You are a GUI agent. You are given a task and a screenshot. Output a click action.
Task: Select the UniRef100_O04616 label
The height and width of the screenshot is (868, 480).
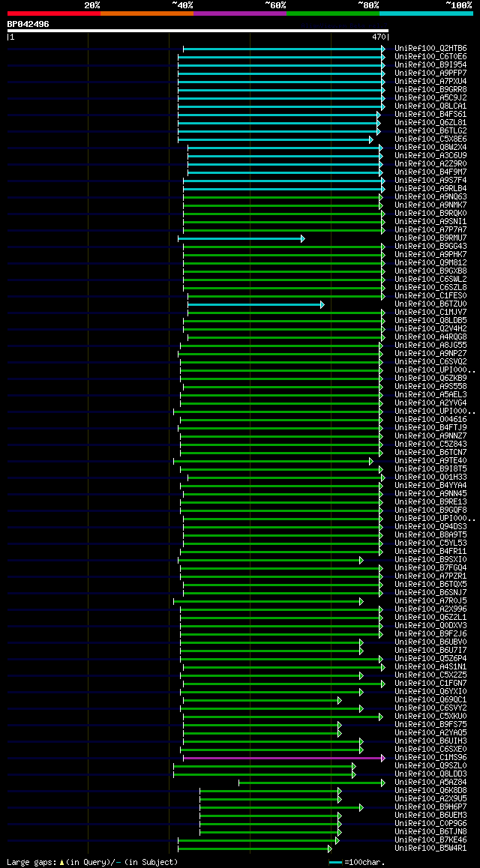(430, 420)
